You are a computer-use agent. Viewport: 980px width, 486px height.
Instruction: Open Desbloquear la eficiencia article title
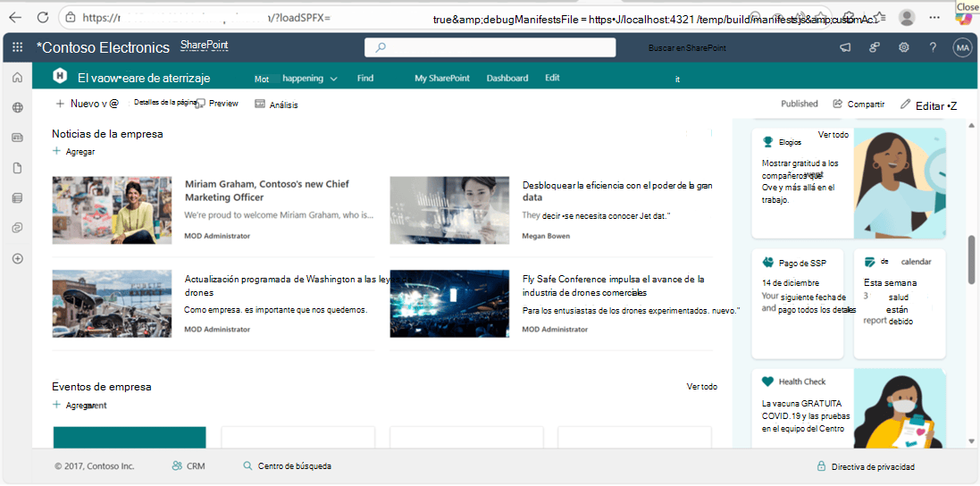tap(617, 190)
